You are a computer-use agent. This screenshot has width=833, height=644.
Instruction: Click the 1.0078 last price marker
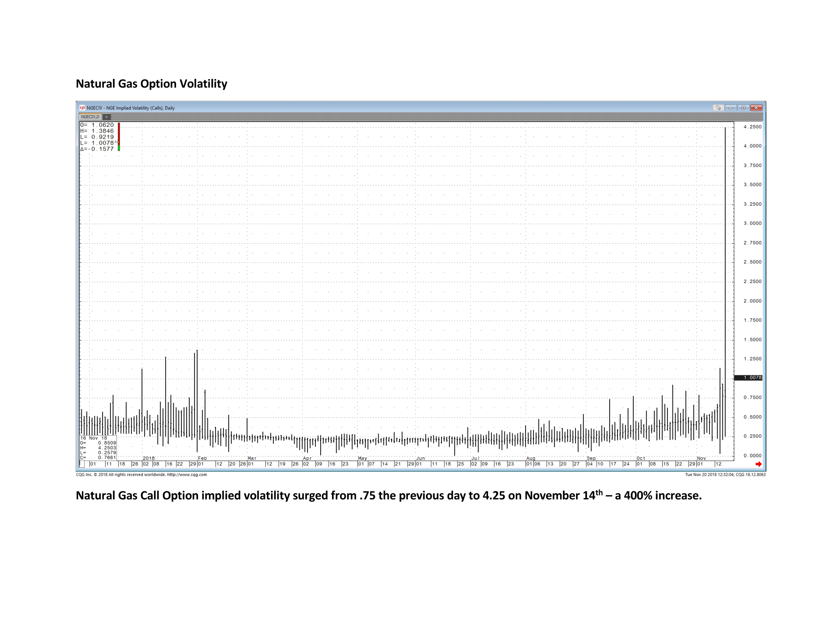[748, 377]
